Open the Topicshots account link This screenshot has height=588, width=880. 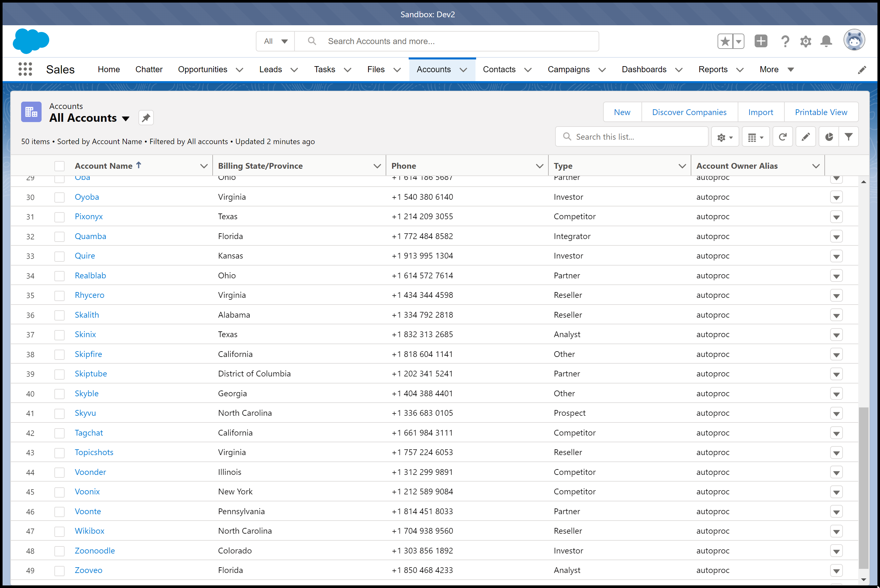(x=94, y=452)
